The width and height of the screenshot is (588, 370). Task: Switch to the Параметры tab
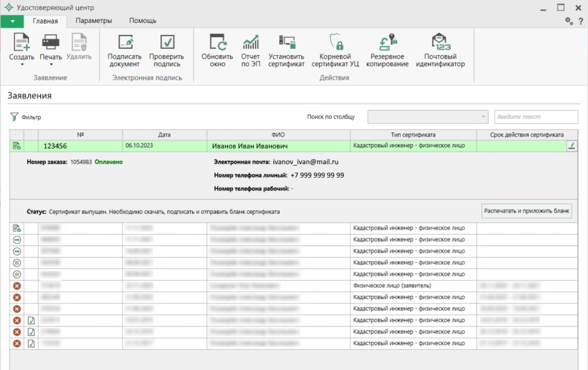click(x=94, y=21)
